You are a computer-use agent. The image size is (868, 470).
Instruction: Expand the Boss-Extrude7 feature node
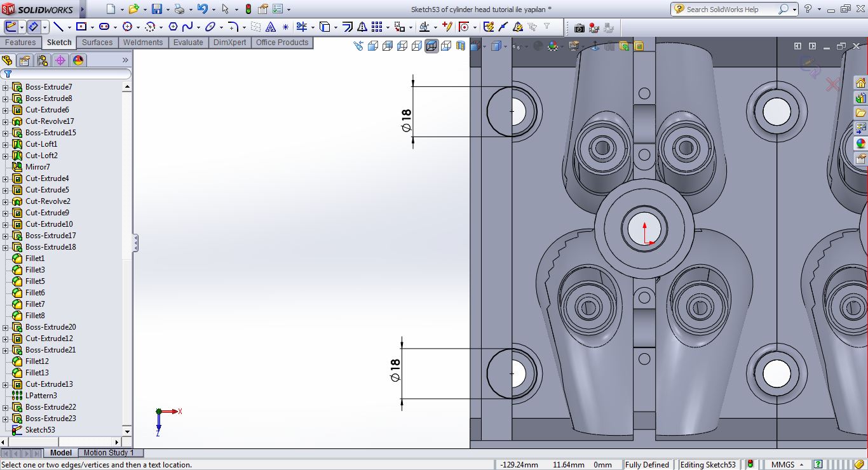6,87
